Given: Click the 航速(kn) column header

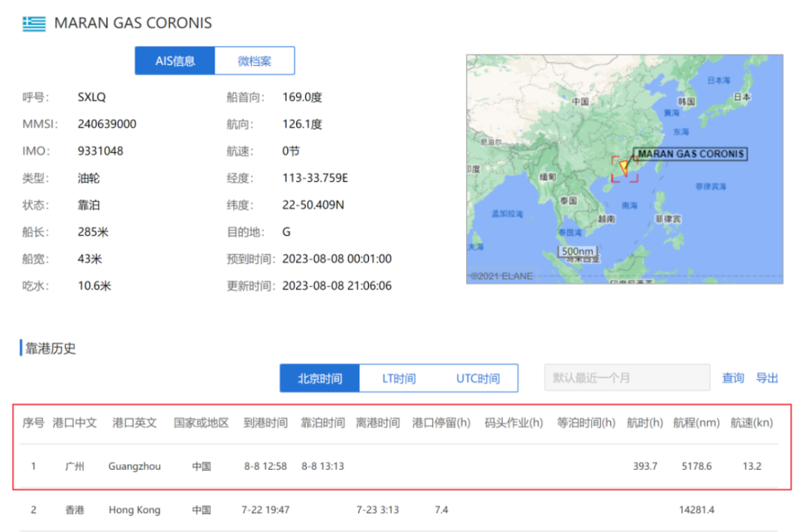Looking at the screenshot, I should tap(751, 423).
